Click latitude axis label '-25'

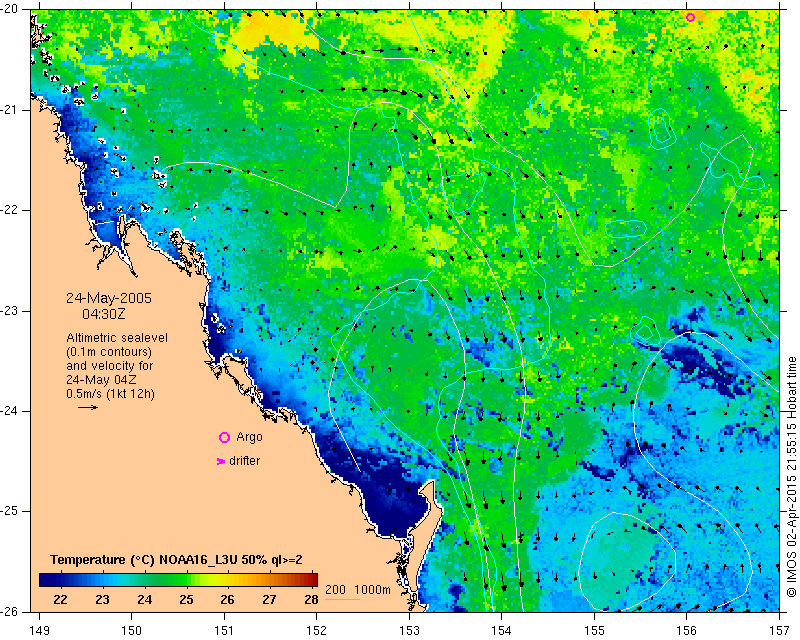click(x=10, y=511)
